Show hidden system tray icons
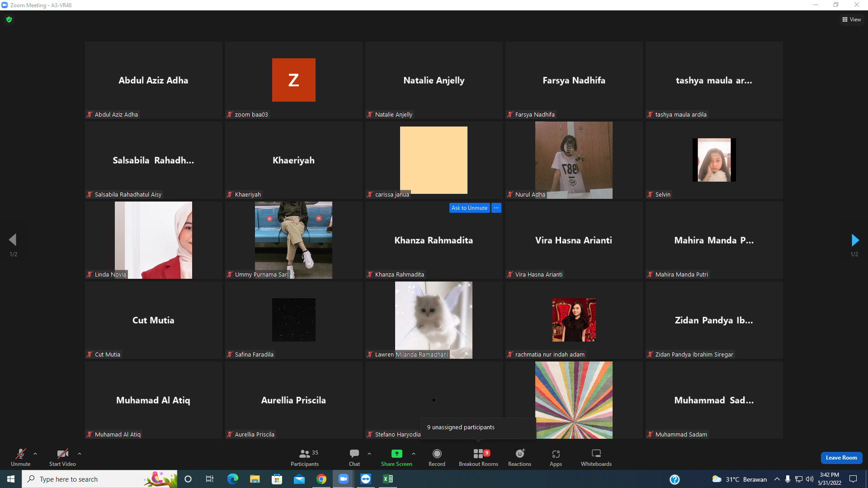The image size is (868, 488). 777,479
